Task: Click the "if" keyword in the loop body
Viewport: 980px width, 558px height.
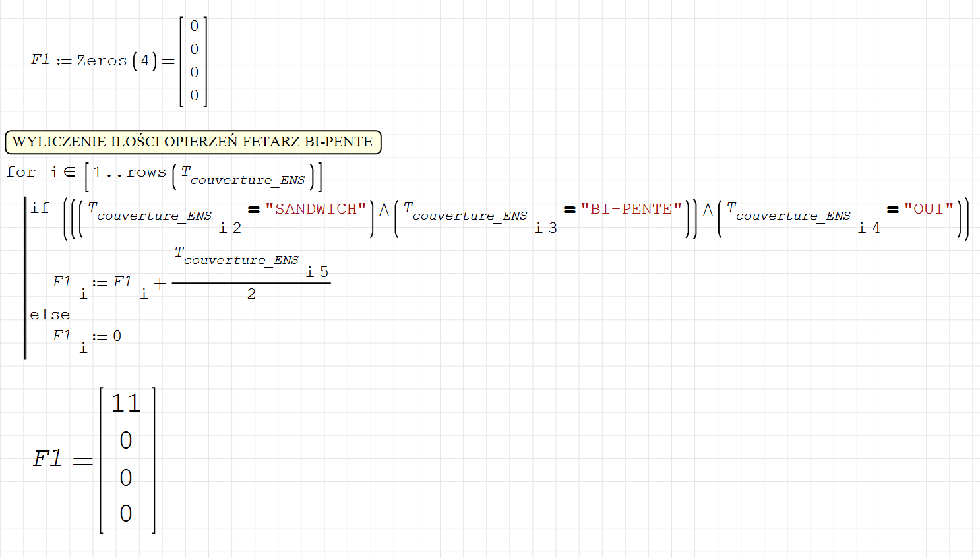Action: click(x=40, y=208)
